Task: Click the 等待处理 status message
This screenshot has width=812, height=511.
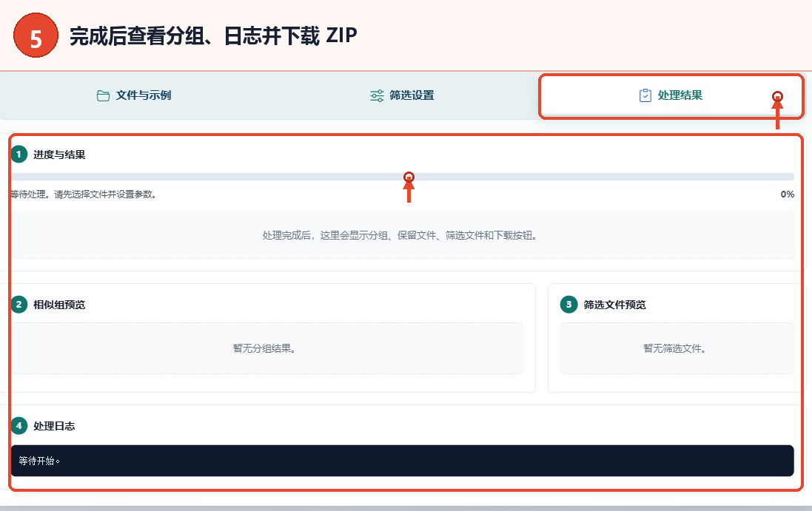Action: (x=84, y=194)
